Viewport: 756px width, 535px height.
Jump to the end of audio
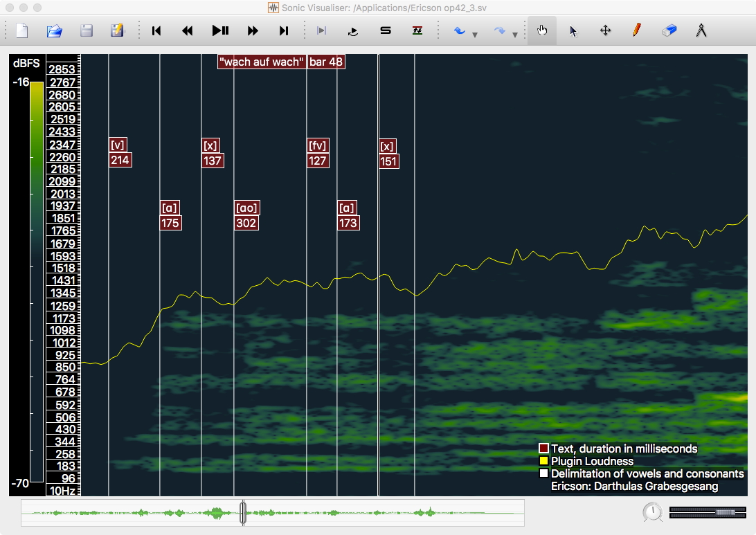(284, 31)
